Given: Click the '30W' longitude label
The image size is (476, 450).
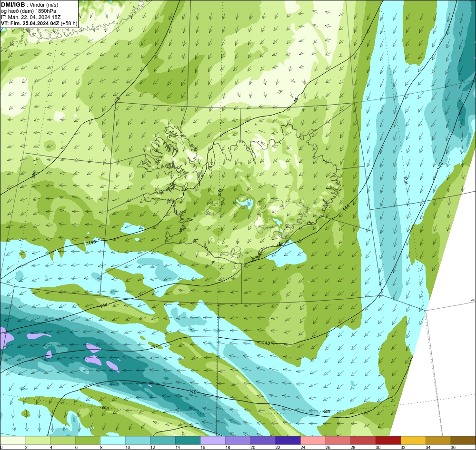Looking at the screenshot, I should pos(34,174).
